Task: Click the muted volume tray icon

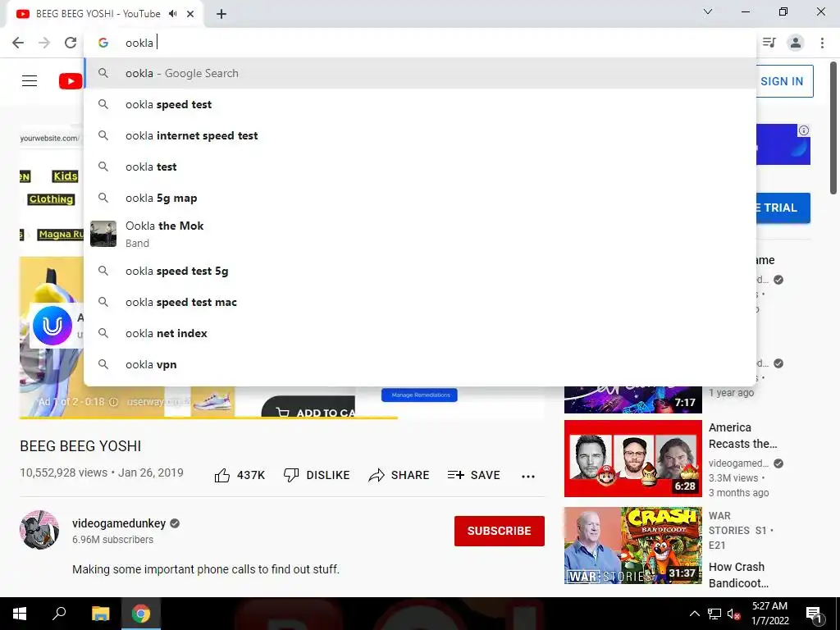Action: click(x=733, y=614)
